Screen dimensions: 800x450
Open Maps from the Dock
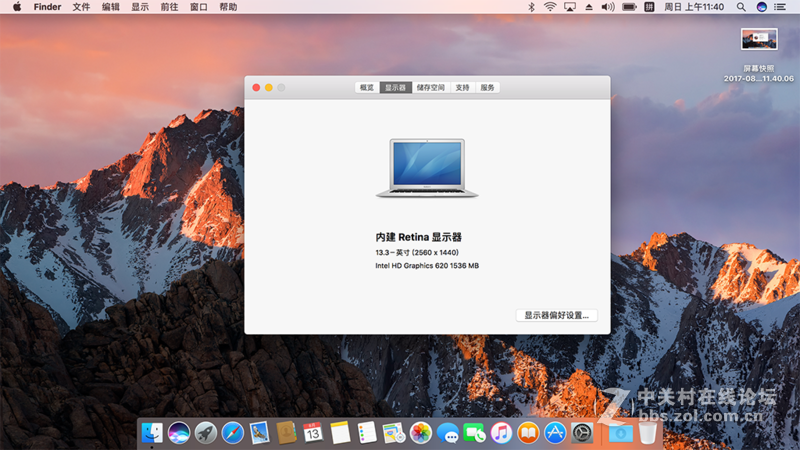click(394, 433)
